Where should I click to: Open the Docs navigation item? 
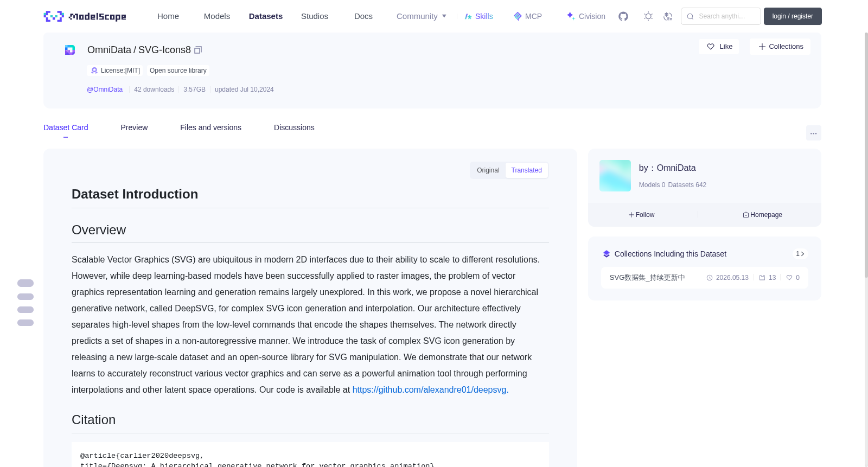point(363,16)
